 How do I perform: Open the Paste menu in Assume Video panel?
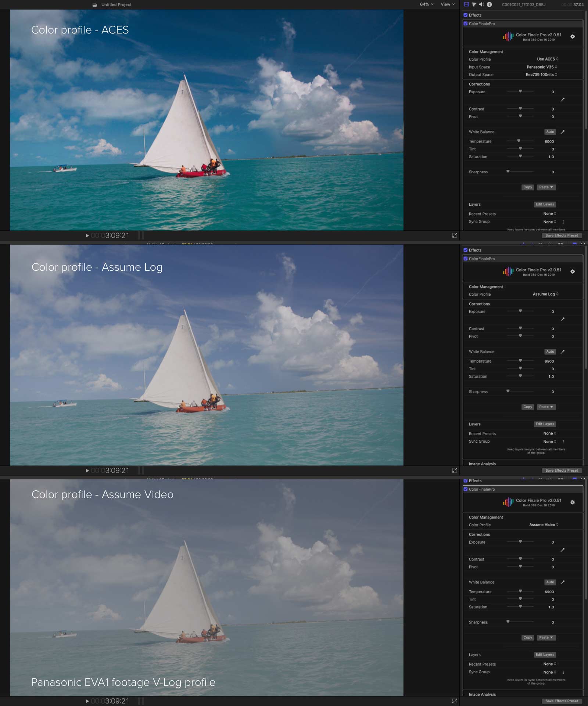coord(546,638)
